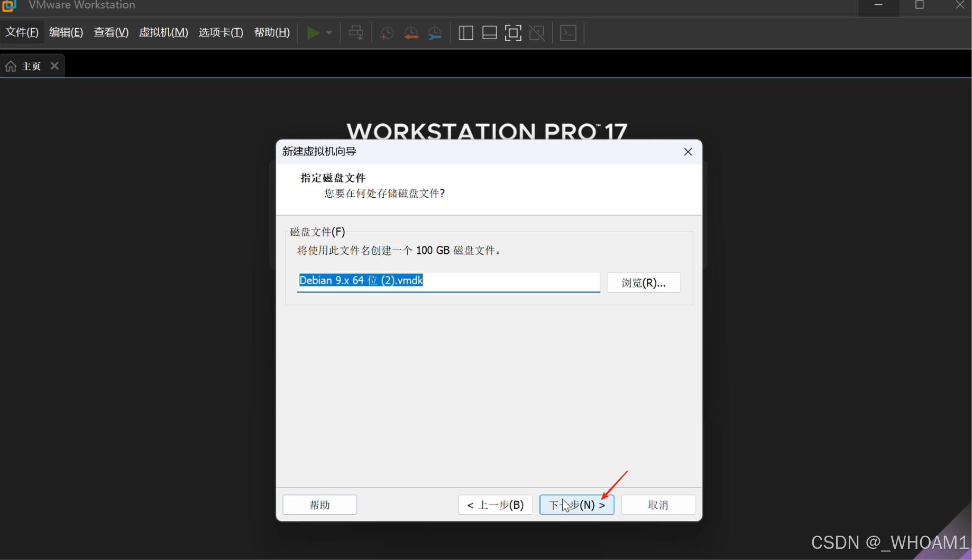Click the 帮助 button in wizard
Image resolution: width=972 pixels, height=560 pixels.
[x=320, y=505]
